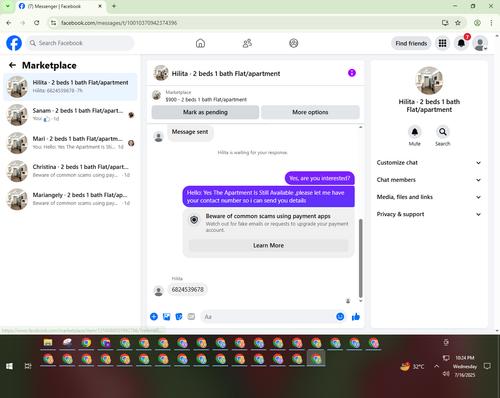Open more actions plus icon
500x398 pixels.
click(154, 317)
